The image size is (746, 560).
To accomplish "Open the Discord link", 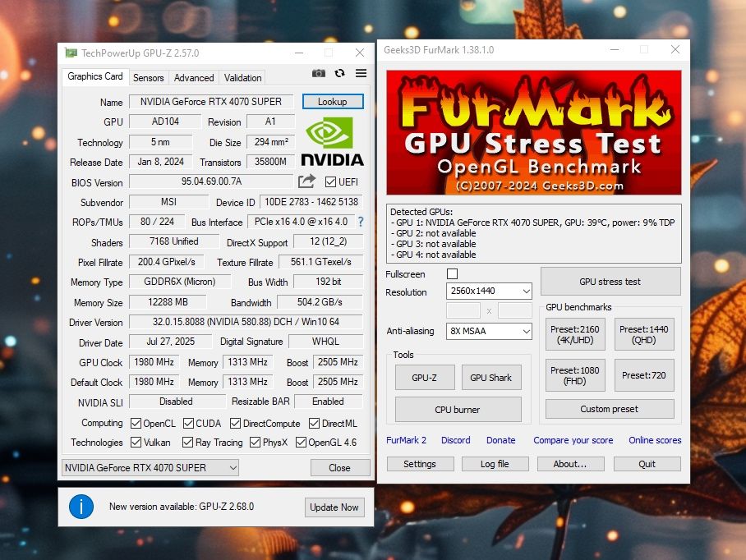I will 456,440.
